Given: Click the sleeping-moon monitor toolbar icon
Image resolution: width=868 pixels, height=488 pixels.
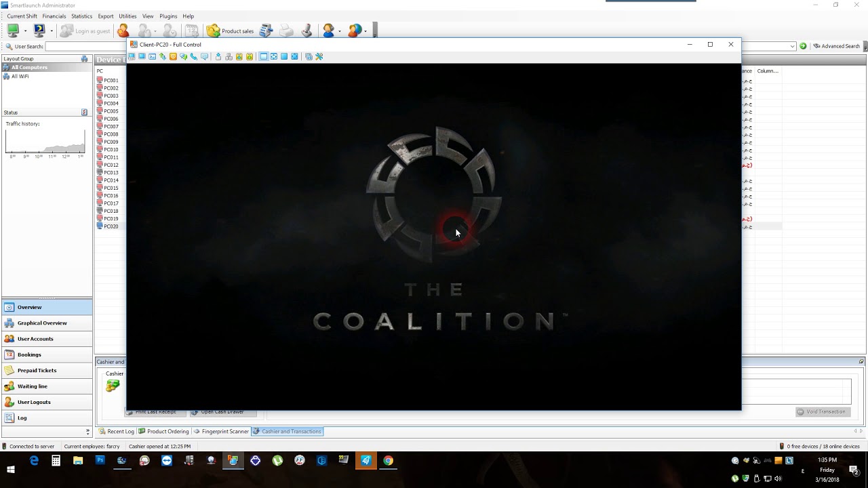Looking at the screenshot, I should point(39,30).
